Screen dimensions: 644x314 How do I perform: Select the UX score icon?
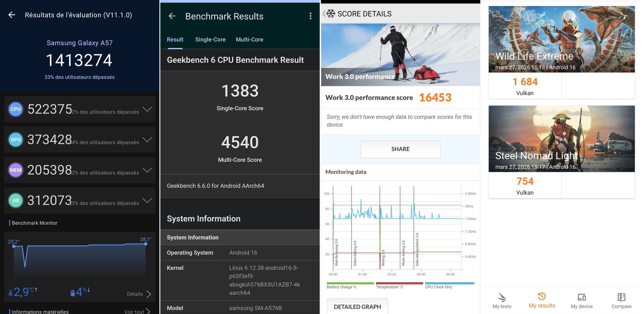(15, 200)
